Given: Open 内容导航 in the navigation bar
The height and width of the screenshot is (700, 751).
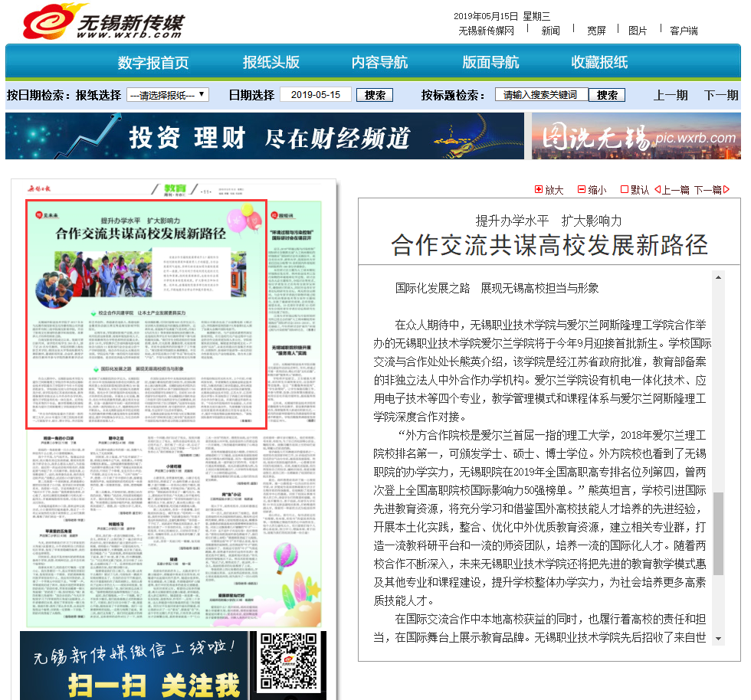Looking at the screenshot, I should coord(379,63).
